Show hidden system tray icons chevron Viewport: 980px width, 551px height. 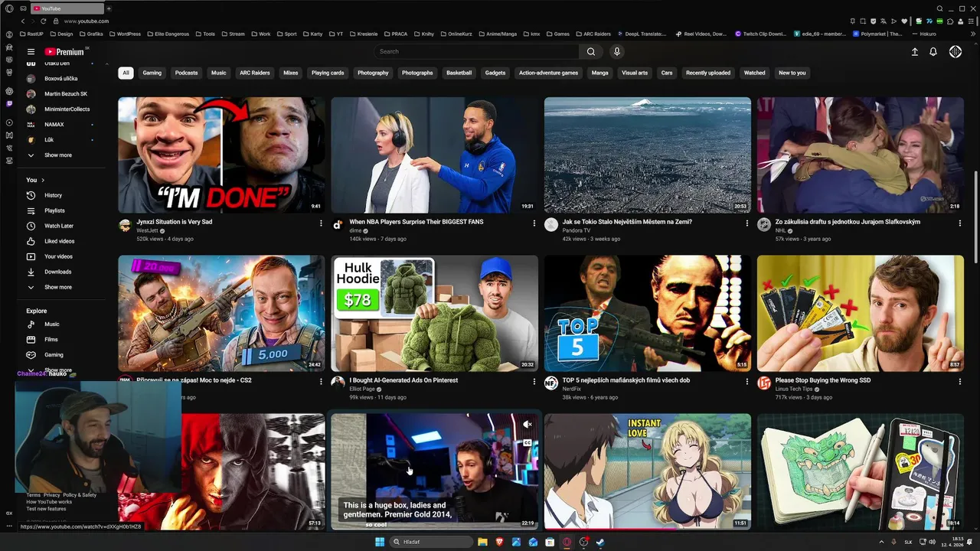(x=882, y=542)
